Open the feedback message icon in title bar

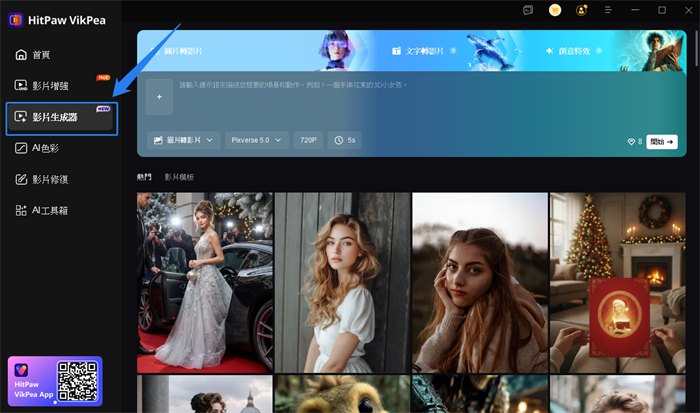528,9
